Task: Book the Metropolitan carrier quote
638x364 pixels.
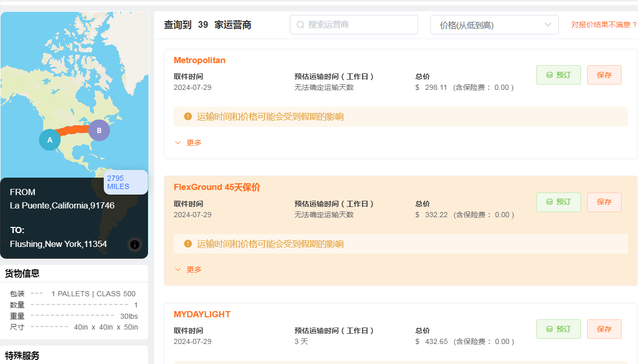Action: 558,75
